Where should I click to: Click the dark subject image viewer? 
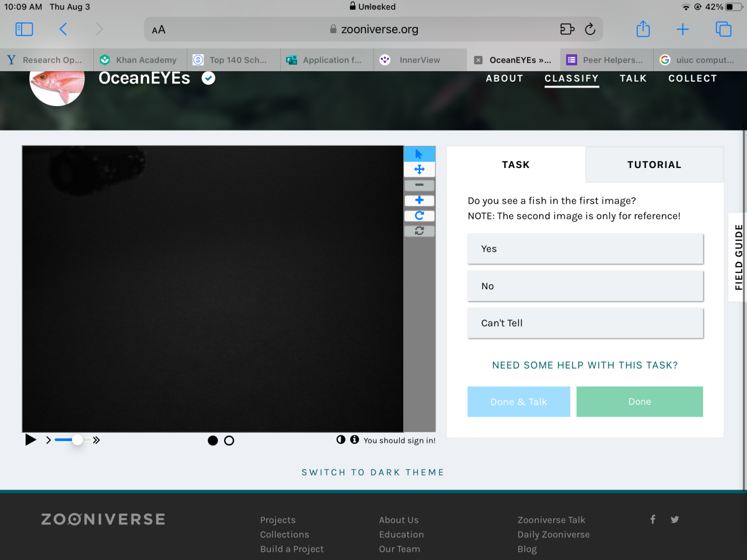[212, 289]
